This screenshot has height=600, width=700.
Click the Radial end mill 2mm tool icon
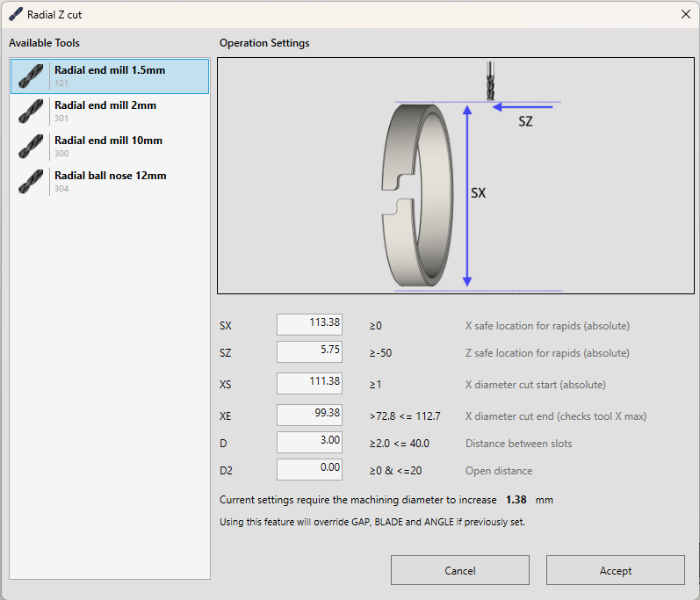[x=31, y=112]
